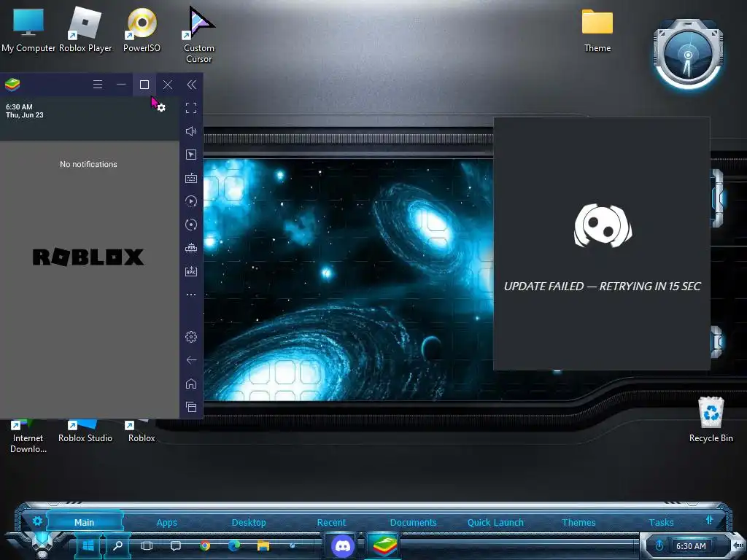Select Roblox Player desktop shortcut
747x560 pixels.
tap(85, 29)
